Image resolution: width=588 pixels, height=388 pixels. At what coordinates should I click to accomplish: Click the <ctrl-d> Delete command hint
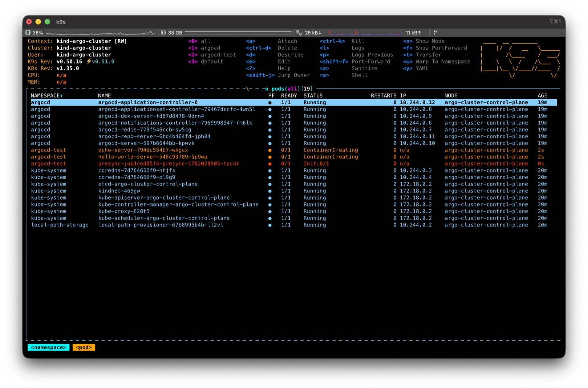[x=271, y=48]
